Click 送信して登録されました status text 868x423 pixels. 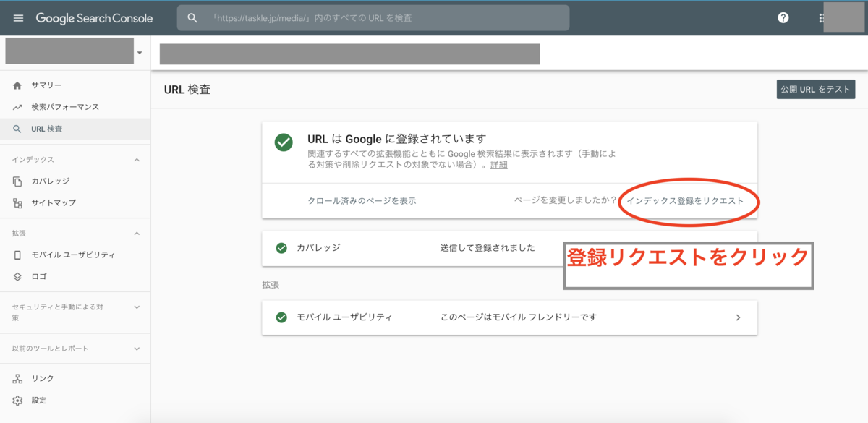(x=488, y=248)
